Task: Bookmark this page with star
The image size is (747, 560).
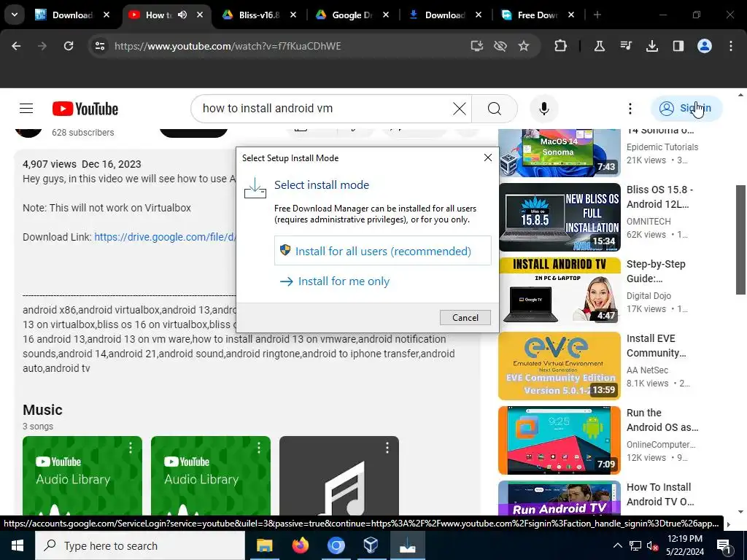Action: click(x=524, y=46)
